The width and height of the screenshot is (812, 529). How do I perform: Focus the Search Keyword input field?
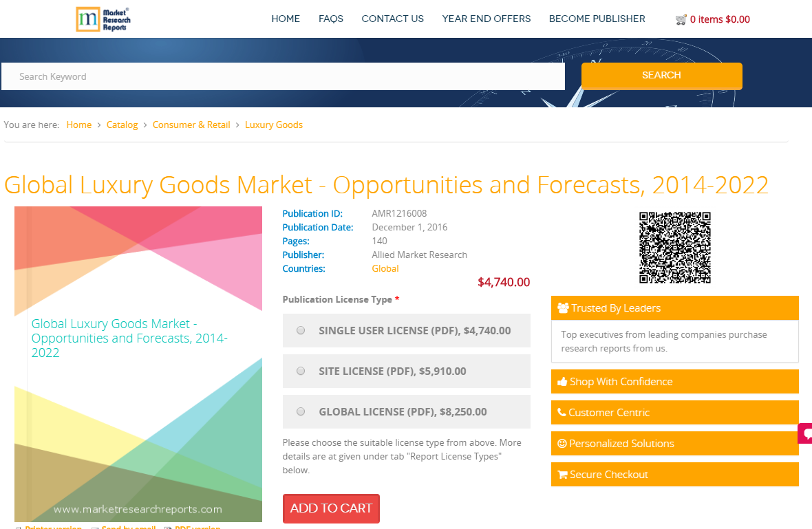(283, 76)
